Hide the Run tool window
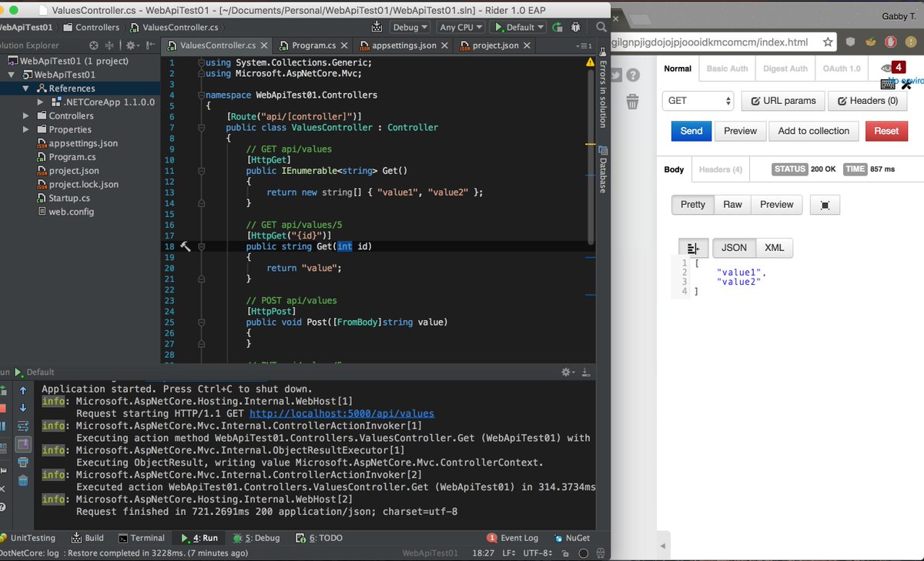Screen dimensions: 924x561 [x=588, y=372]
